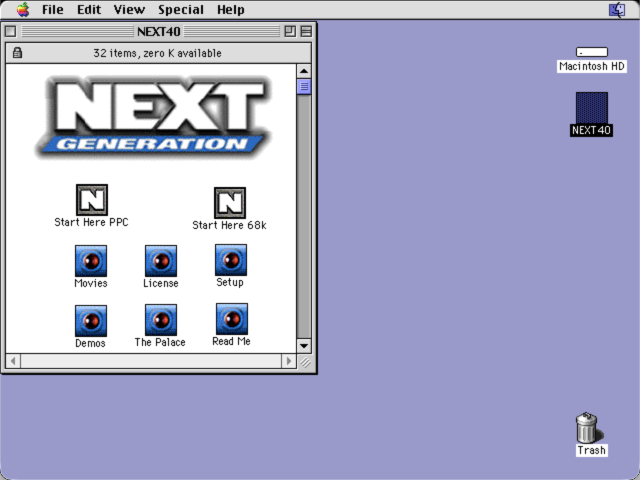
Task: Click the 'Trash' label
Action: [591, 450]
